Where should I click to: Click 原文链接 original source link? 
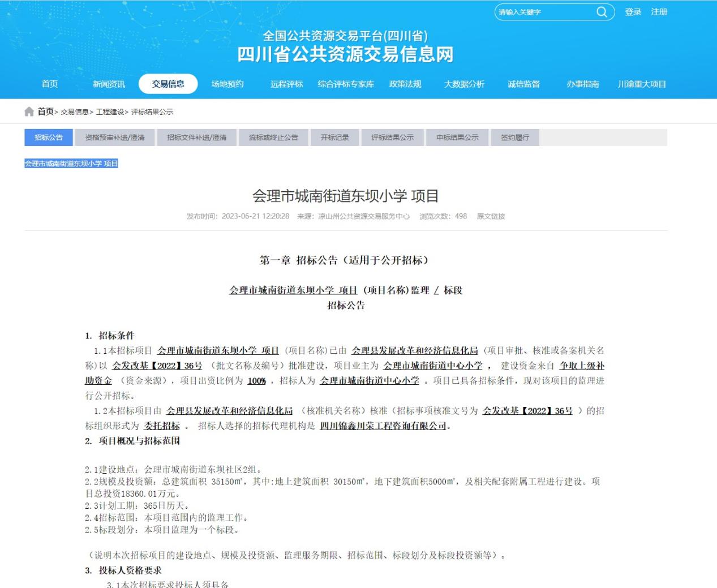coord(491,216)
